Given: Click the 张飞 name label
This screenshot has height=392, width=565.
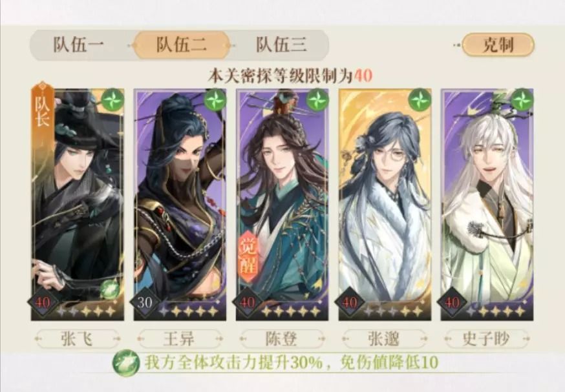Looking at the screenshot, I should tap(77, 339).
